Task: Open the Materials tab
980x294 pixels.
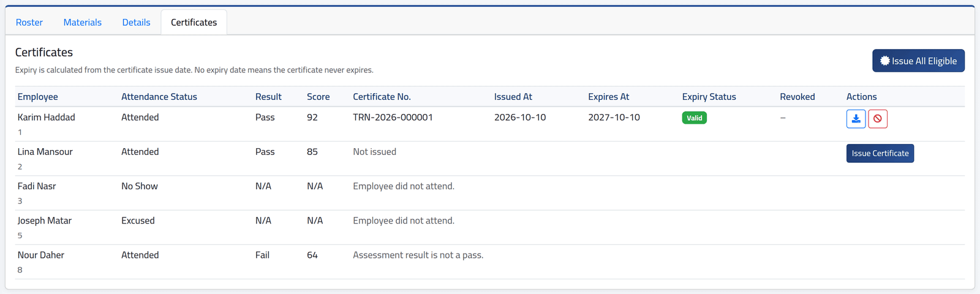Action: coord(83,22)
